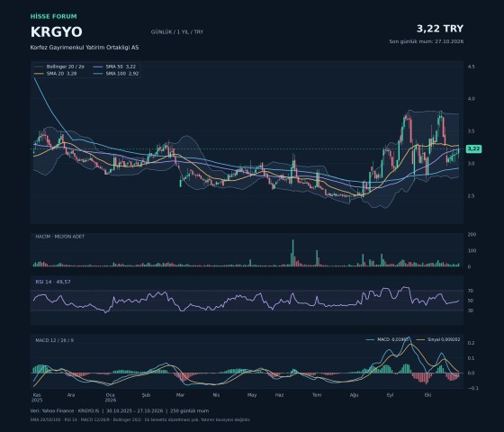Click the Mar month axis label
This screenshot has width=504, height=432.
[x=180, y=395]
